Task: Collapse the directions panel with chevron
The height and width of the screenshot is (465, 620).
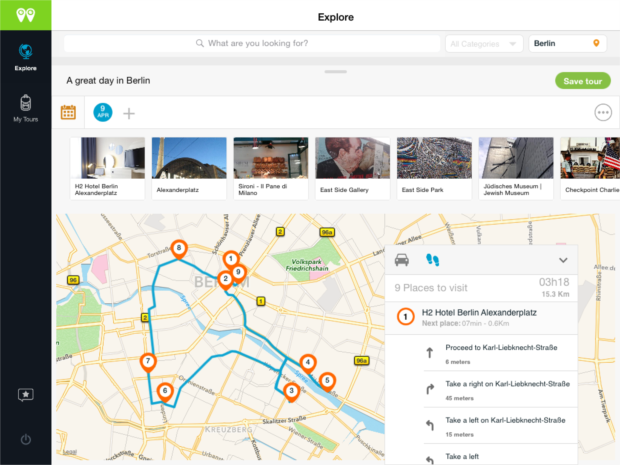Action: pyautogui.click(x=563, y=260)
